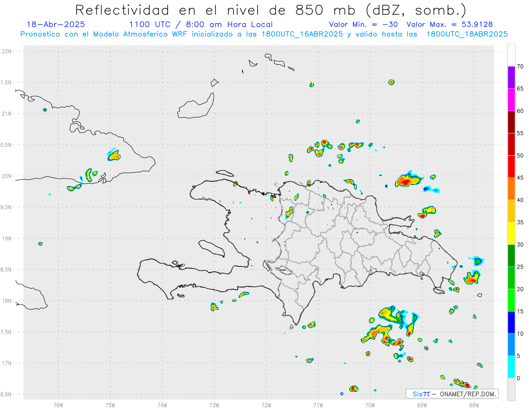The width and height of the screenshot is (532, 411).
Task: Click the dark red 55-60 dBZ band
Action: tap(511, 122)
